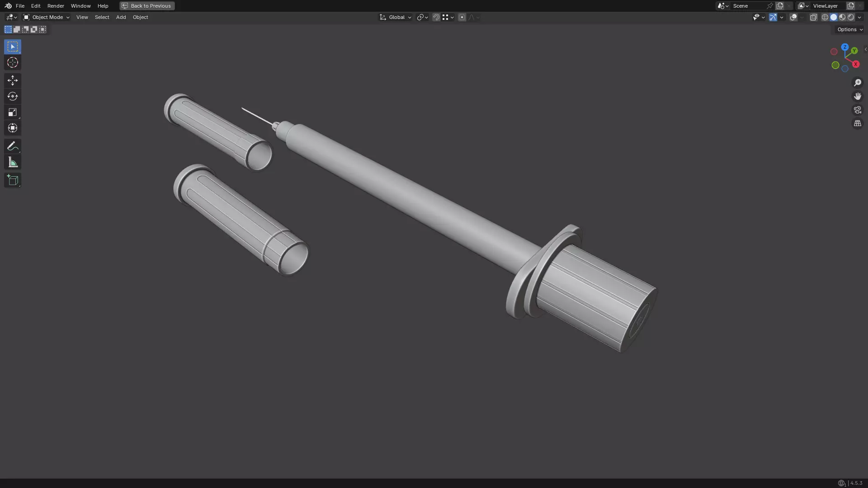Image resolution: width=868 pixels, height=488 pixels.
Task: Toggle proportional editing button
Action: click(462, 17)
